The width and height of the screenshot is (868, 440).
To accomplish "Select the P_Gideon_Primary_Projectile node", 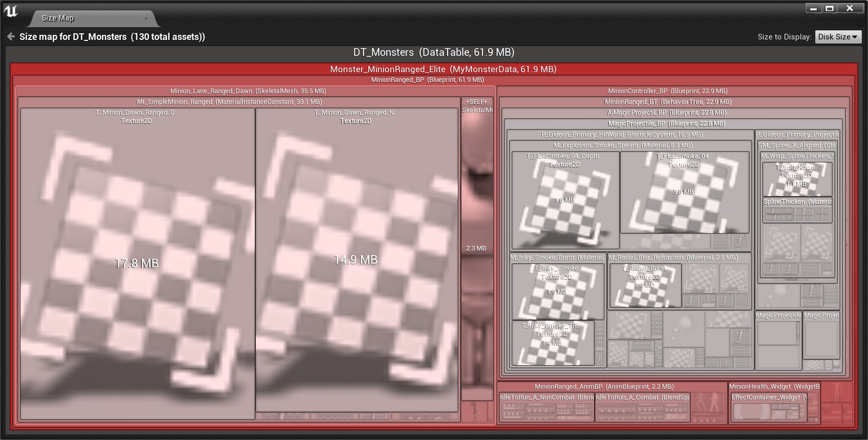I will tap(798, 135).
